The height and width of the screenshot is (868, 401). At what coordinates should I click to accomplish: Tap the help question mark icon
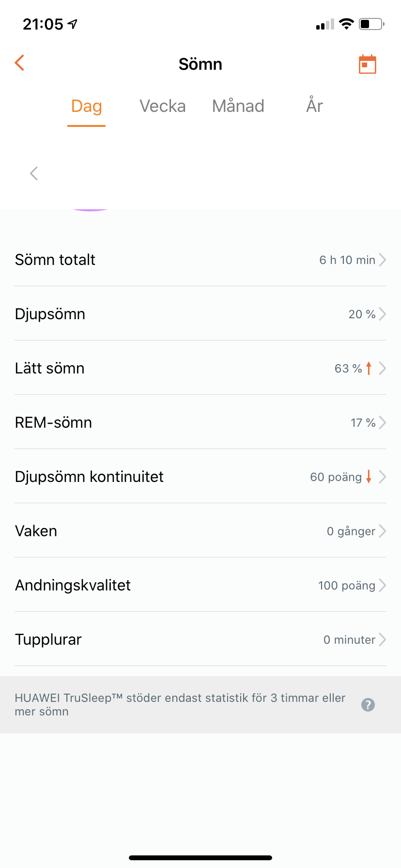pos(368,705)
